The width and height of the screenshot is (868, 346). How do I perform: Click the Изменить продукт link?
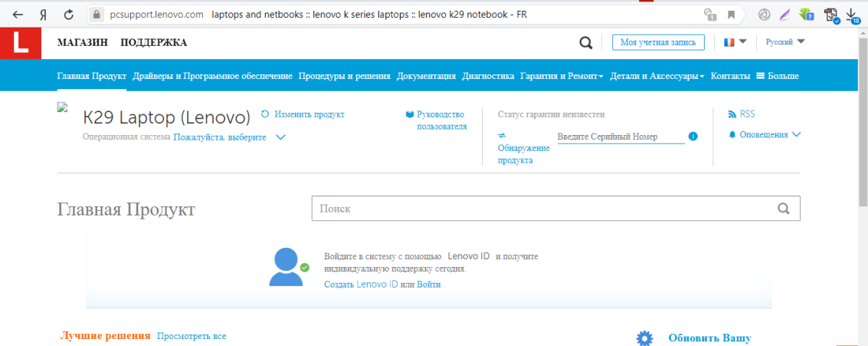pyautogui.click(x=310, y=114)
